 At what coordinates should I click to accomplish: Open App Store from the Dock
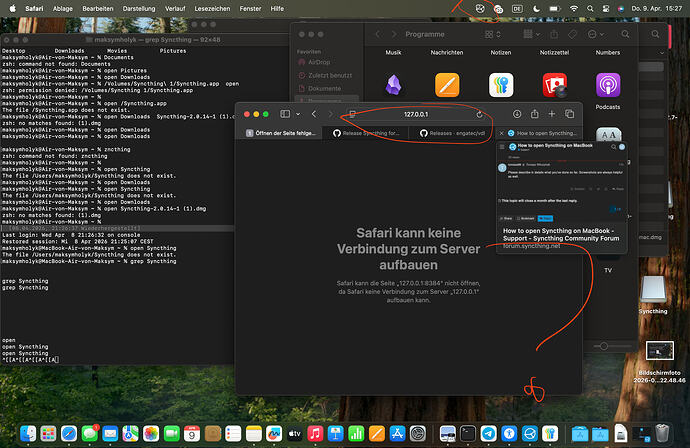click(x=397, y=434)
